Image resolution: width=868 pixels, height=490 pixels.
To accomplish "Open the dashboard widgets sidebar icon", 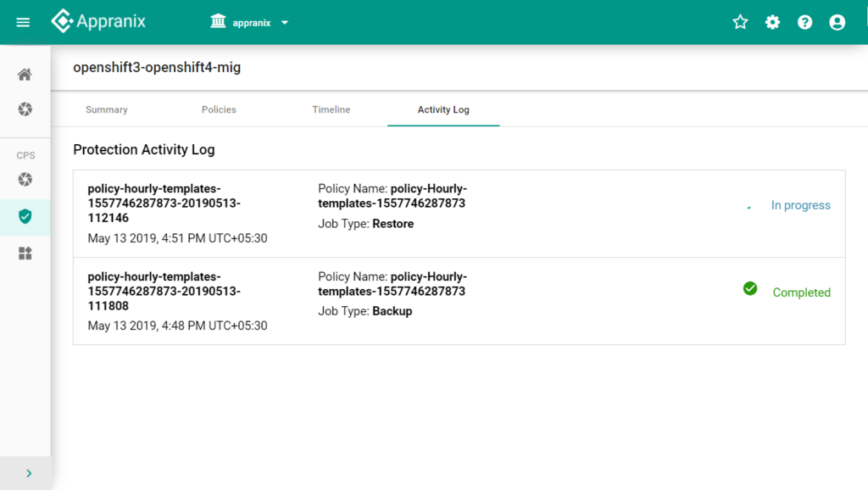I will point(25,253).
